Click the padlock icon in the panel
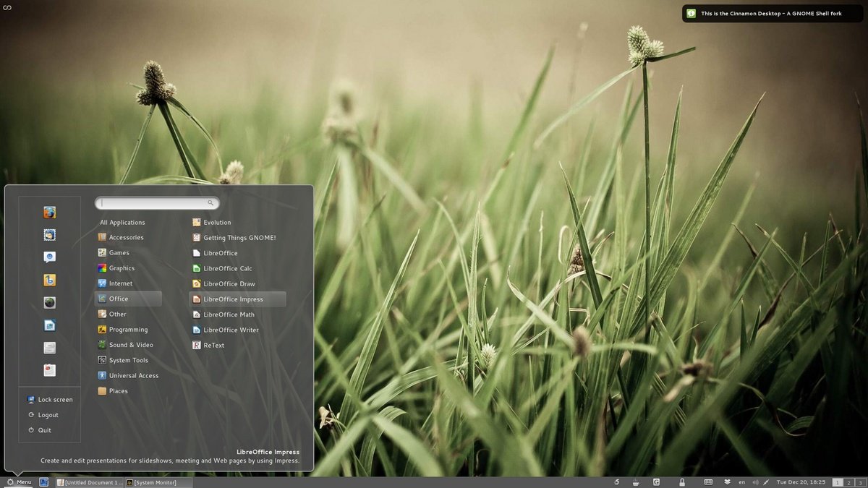This screenshot has height=488, width=868. (681, 482)
